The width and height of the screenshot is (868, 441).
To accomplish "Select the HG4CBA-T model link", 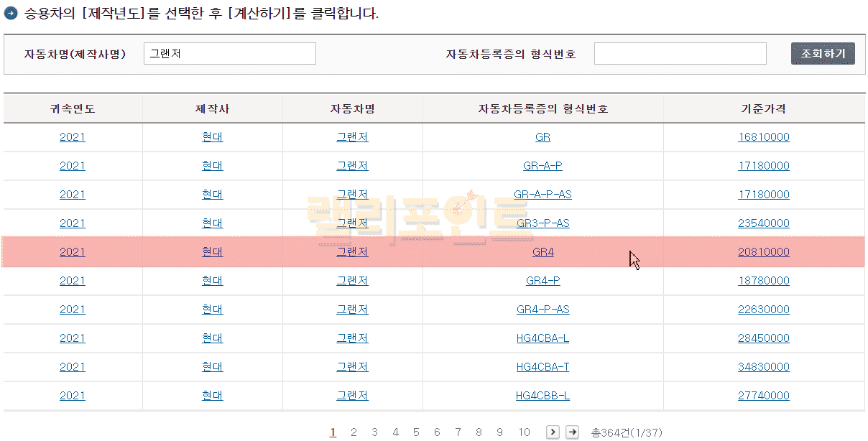I will pos(542,367).
